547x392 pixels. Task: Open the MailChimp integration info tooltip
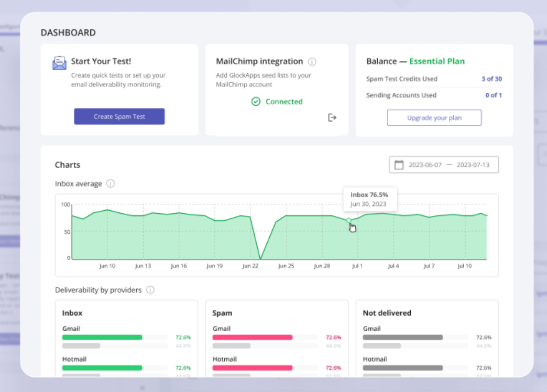coord(312,62)
